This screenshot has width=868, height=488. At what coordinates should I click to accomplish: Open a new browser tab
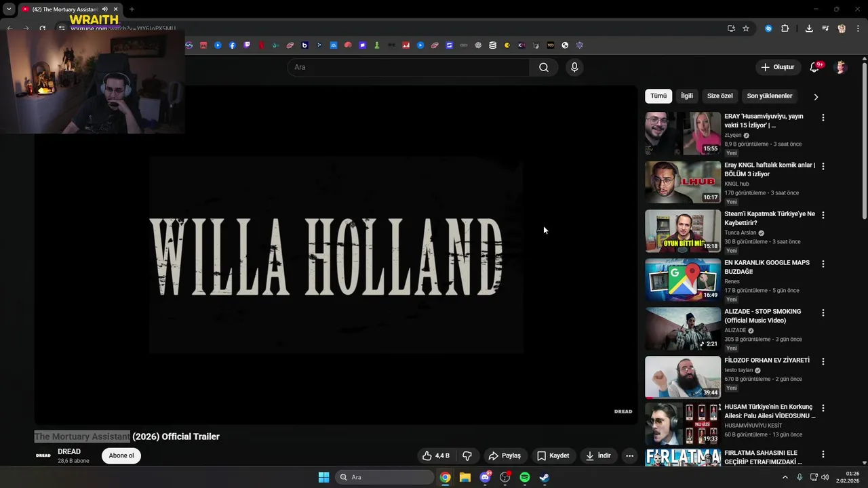click(132, 9)
